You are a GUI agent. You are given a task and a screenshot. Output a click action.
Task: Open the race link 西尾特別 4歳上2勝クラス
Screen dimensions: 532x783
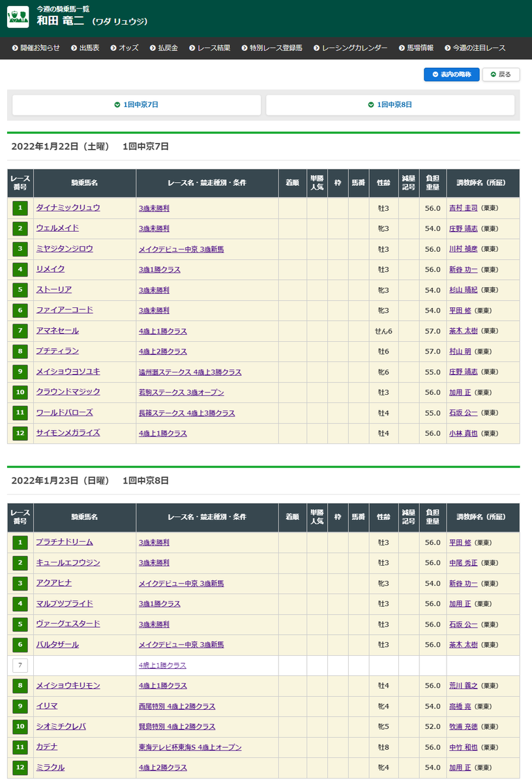pos(177,707)
